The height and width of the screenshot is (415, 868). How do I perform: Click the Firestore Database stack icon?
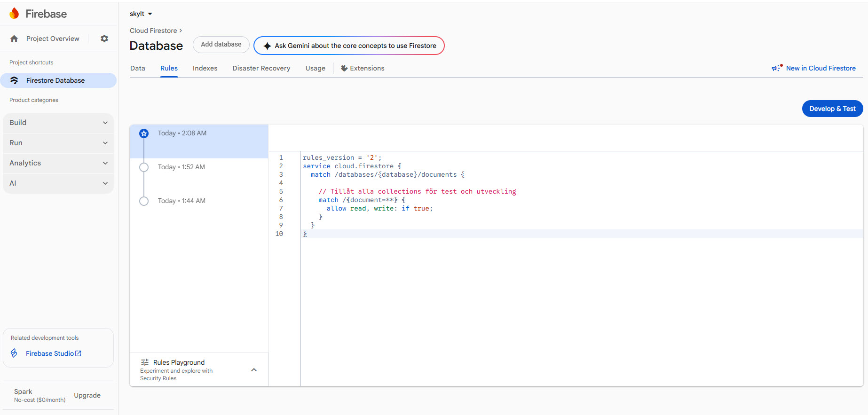pos(14,80)
